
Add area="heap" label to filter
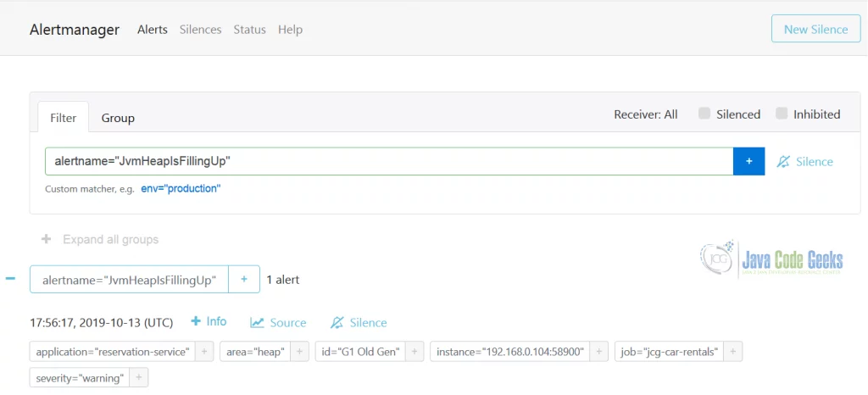(299, 351)
